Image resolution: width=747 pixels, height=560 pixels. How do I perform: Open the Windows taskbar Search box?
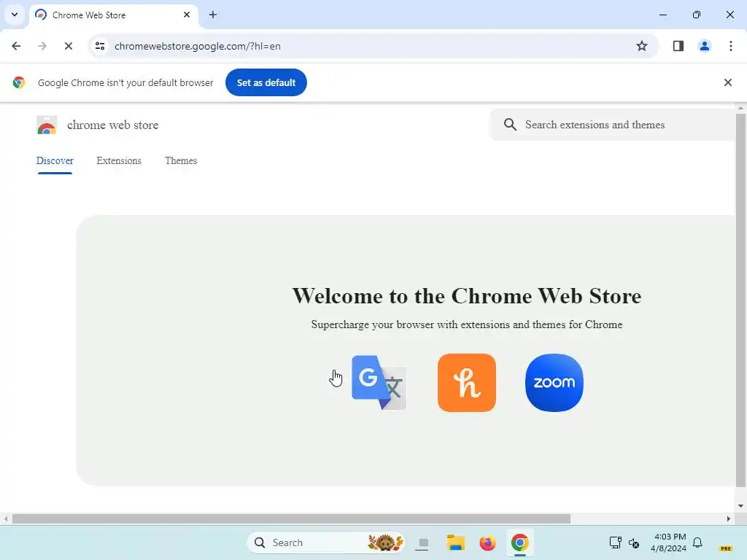pos(325,542)
